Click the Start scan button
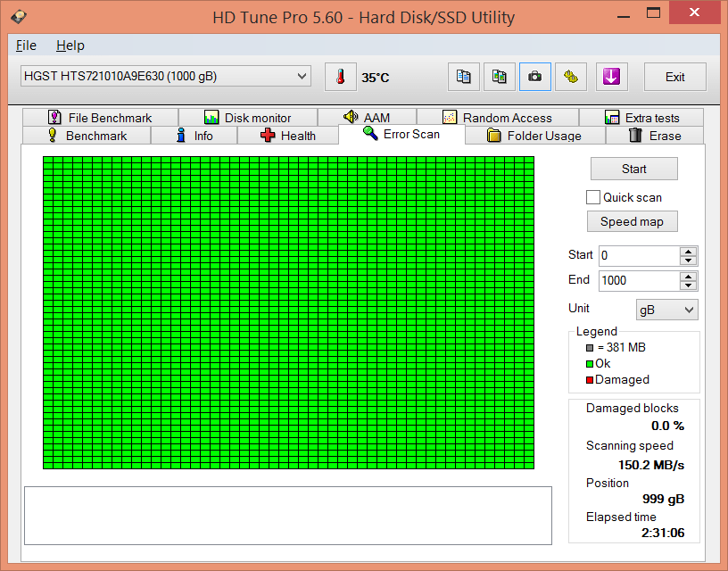The height and width of the screenshot is (571, 728). [633, 169]
